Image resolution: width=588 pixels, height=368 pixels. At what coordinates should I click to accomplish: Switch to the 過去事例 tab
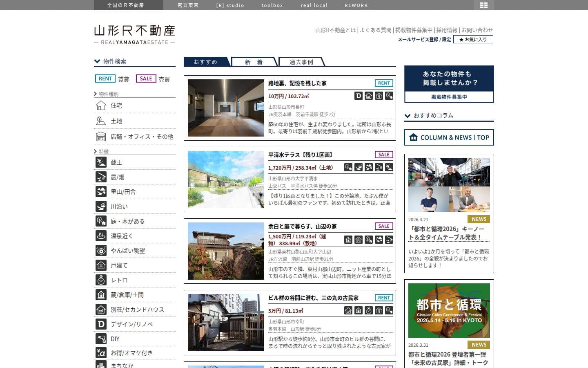click(x=301, y=62)
